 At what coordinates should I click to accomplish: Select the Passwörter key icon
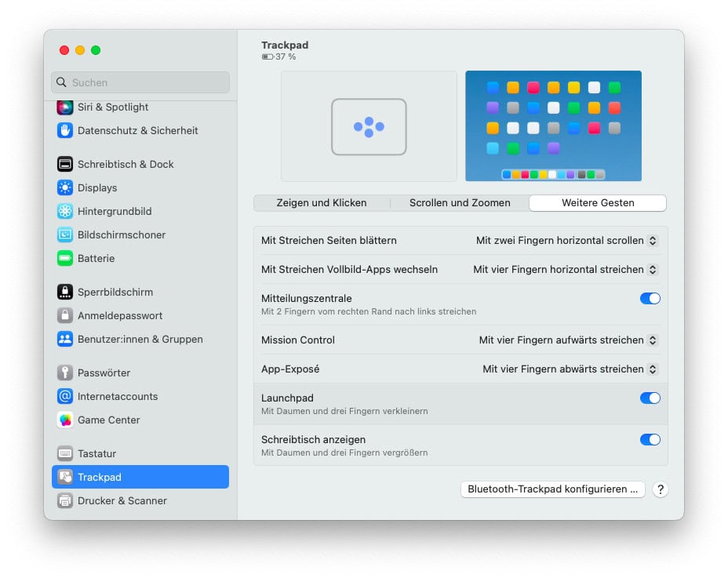coord(65,373)
